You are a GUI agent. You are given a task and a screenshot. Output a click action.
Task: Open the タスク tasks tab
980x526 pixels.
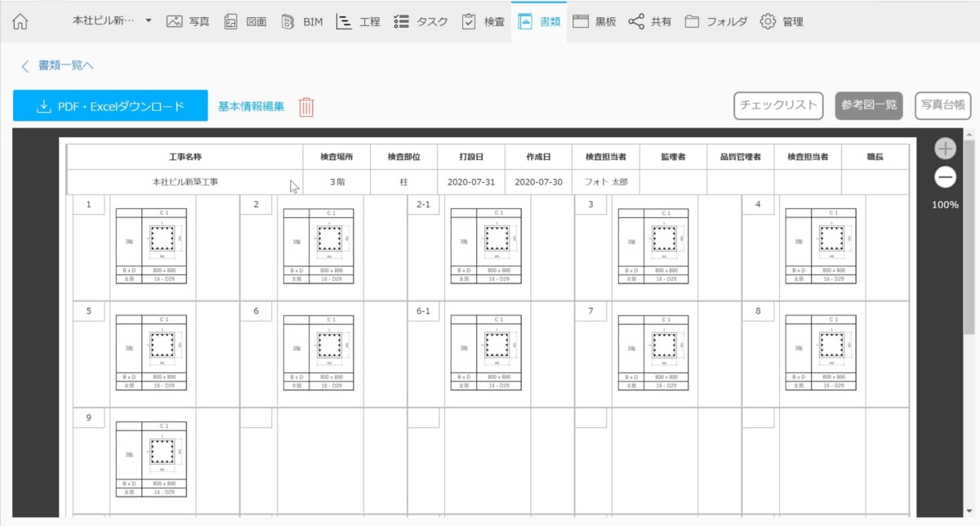[x=421, y=22]
